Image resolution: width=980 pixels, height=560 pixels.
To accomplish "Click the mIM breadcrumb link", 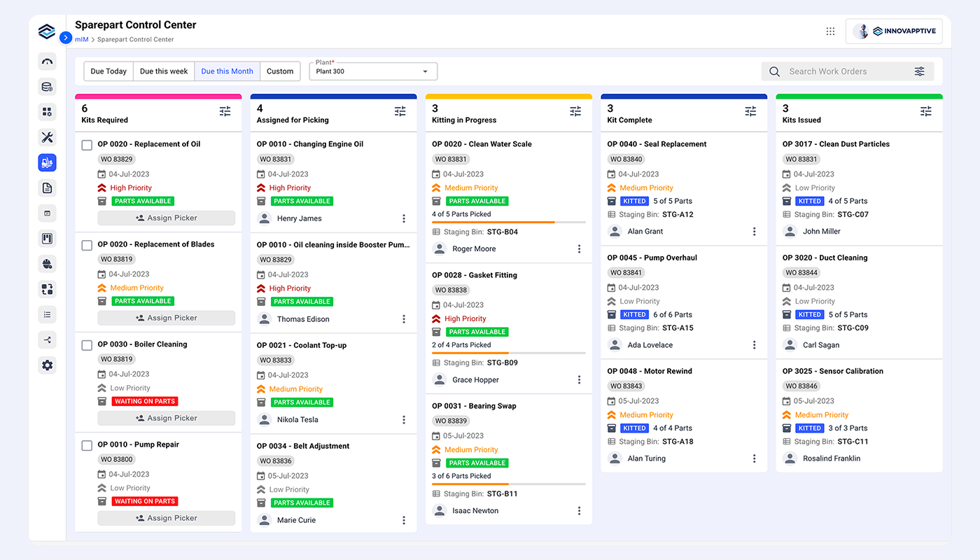I will pos(82,40).
